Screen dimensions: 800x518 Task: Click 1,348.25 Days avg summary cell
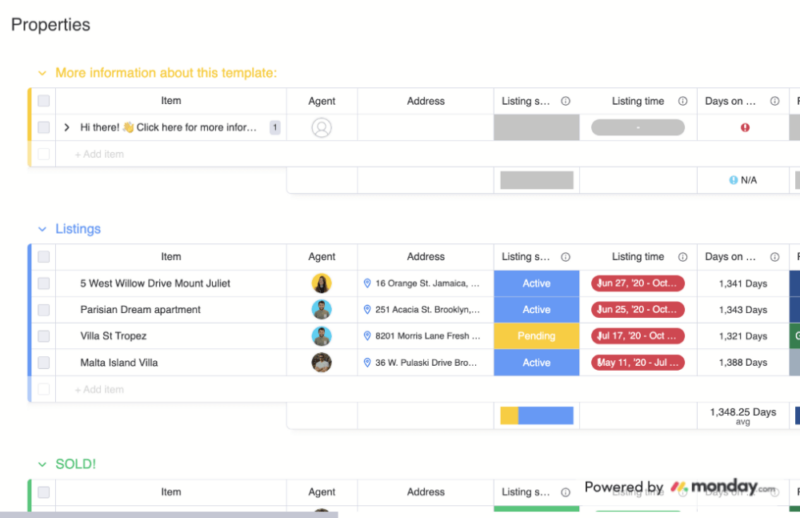tap(743, 415)
